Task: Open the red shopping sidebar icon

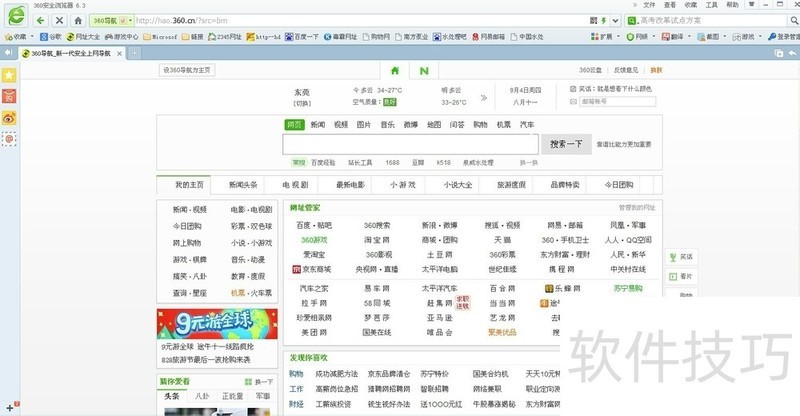Action: pos(9,96)
